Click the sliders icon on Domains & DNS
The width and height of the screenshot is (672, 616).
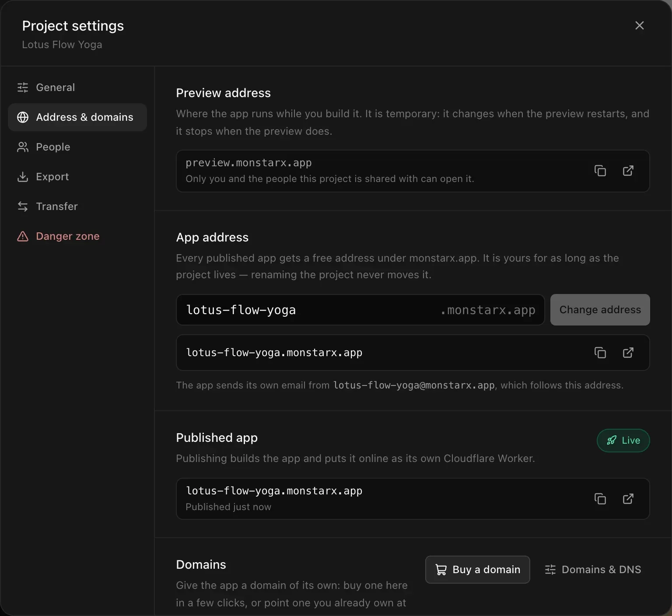pos(550,570)
